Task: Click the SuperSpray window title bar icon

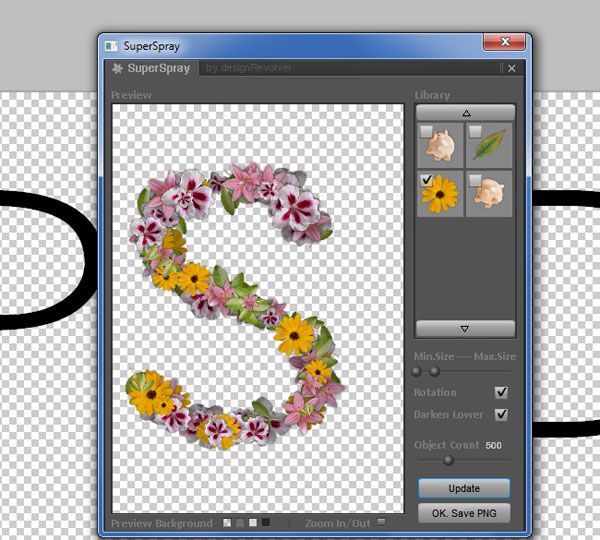Action: point(111,46)
